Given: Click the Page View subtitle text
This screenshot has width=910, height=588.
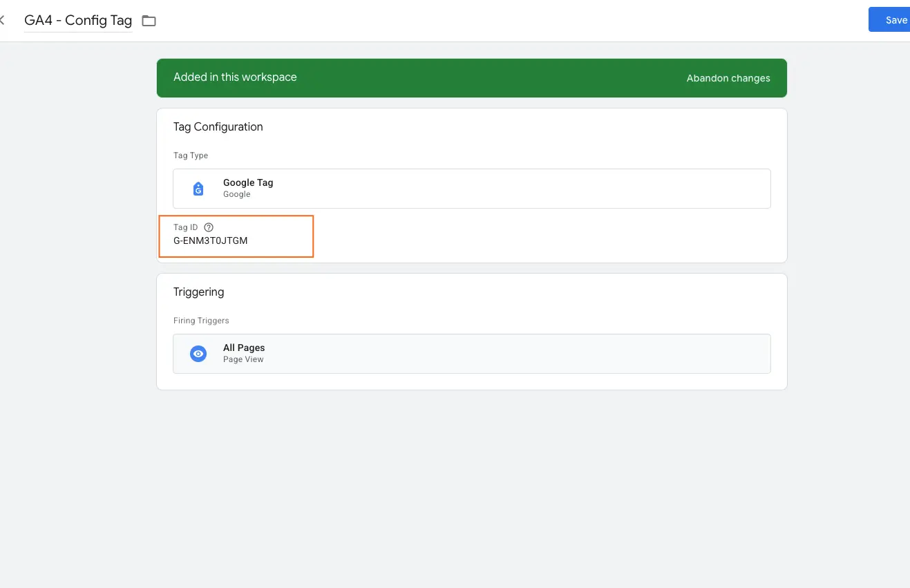Looking at the screenshot, I should pyautogui.click(x=243, y=359).
